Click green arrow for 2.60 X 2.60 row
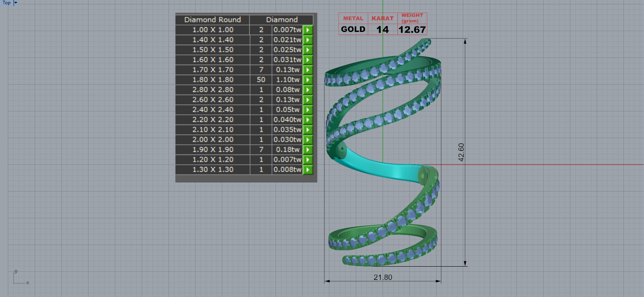Image resolution: width=644 pixels, height=297 pixels. 308,100
